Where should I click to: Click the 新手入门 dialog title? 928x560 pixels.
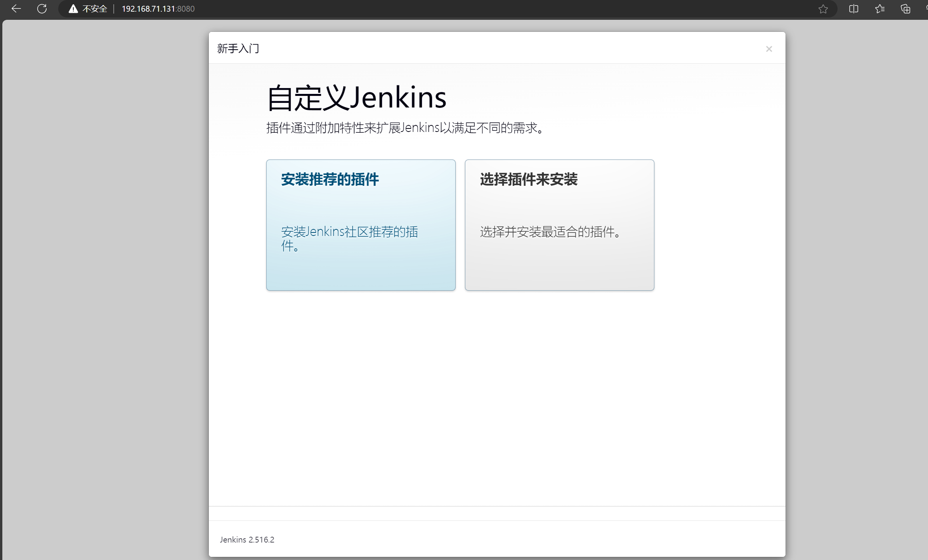pyautogui.click(x=238, y=49)
